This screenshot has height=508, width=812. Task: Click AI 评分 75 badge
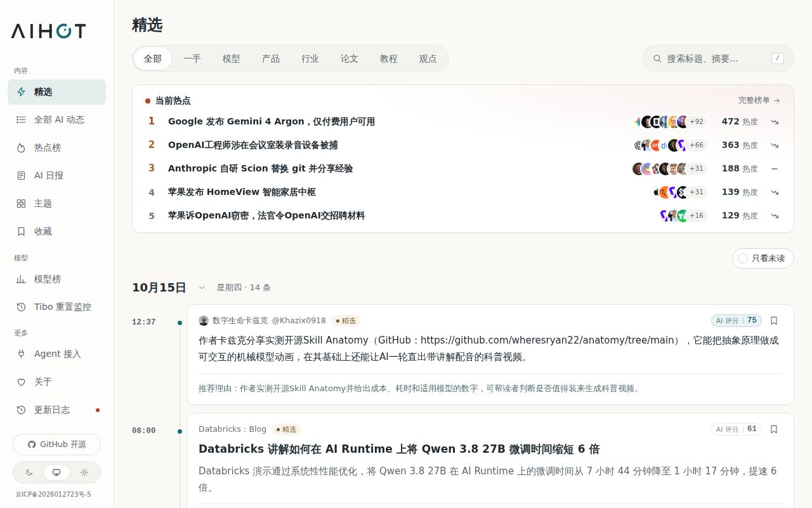coord(737,321)
